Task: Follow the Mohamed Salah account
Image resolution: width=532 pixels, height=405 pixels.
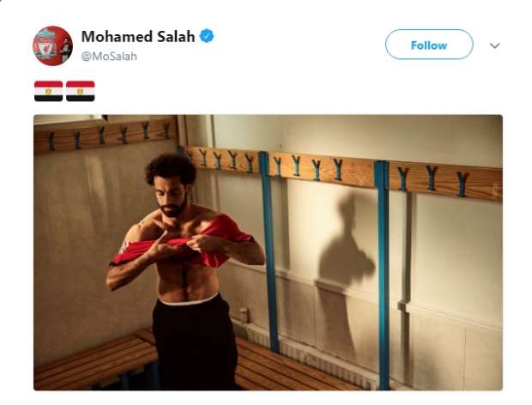Action: point(429,45)
